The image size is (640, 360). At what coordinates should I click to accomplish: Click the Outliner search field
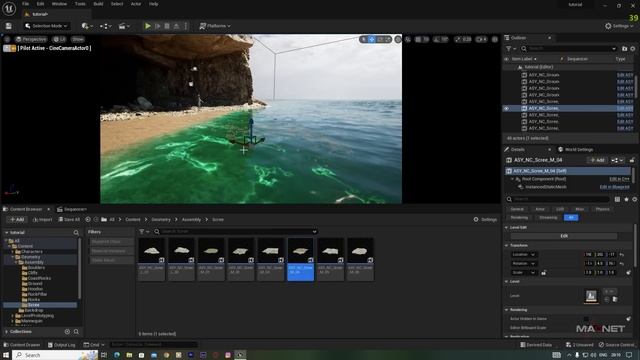(568, 49)
